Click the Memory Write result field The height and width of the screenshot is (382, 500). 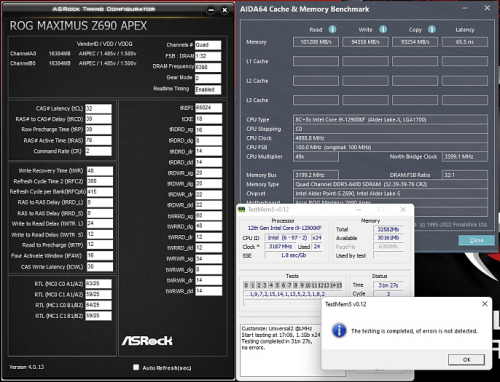pos(365,42)
